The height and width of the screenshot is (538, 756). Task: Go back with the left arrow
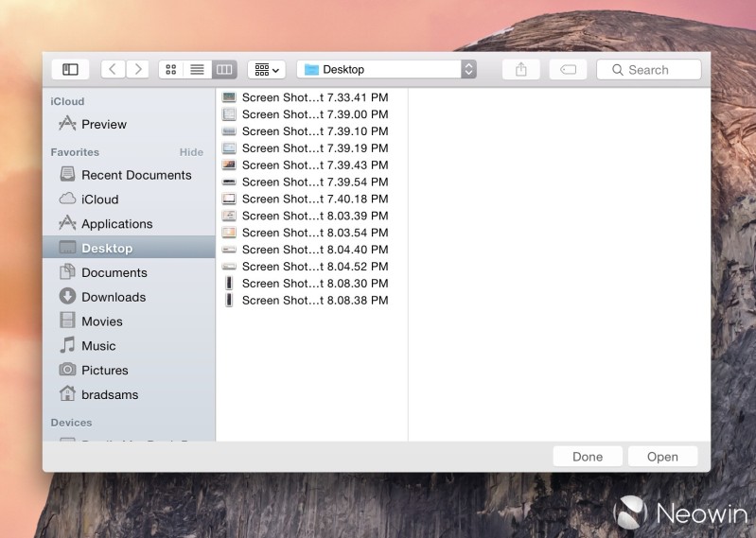coord(114,69)
